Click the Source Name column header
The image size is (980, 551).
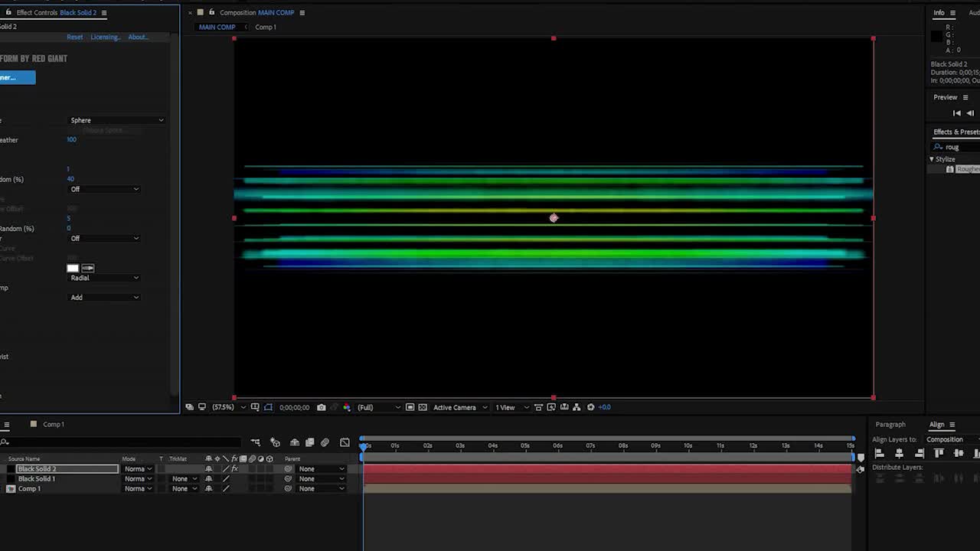24,459
